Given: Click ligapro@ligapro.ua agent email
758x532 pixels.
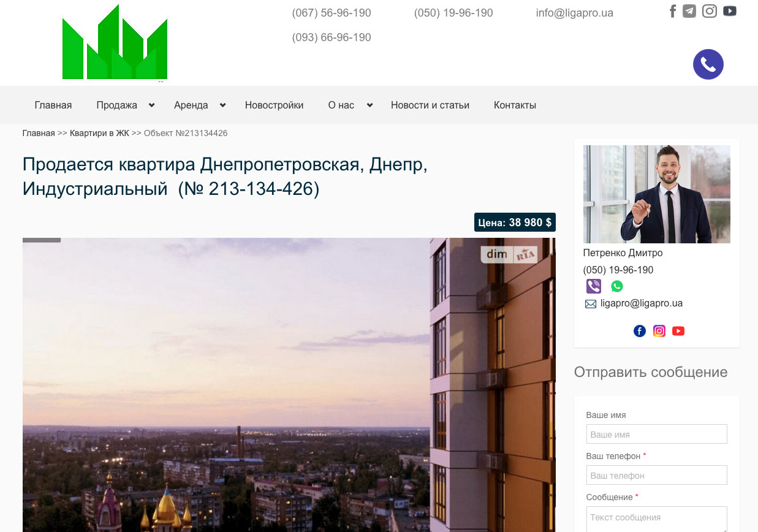Looking at the screenshot, I should (642, 303).
